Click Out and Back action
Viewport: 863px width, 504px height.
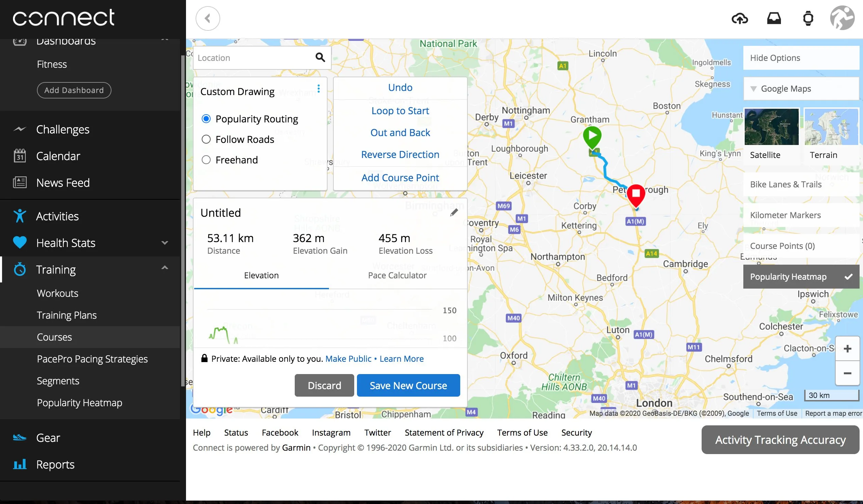tap(400, 133)
